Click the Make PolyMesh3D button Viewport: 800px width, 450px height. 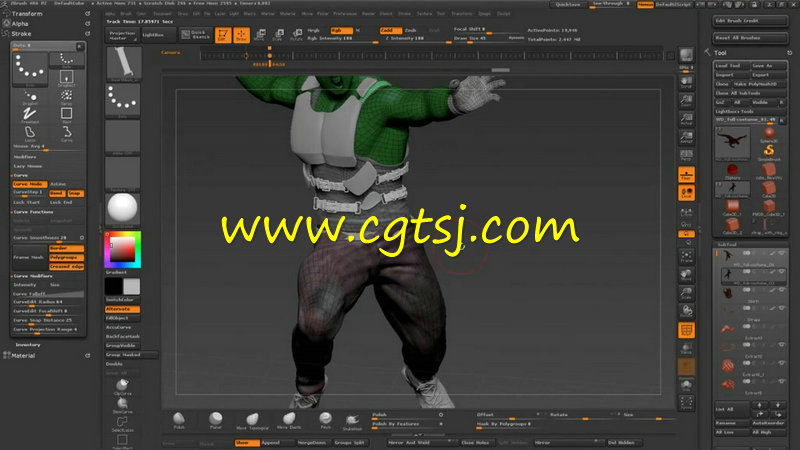point(759,84)
